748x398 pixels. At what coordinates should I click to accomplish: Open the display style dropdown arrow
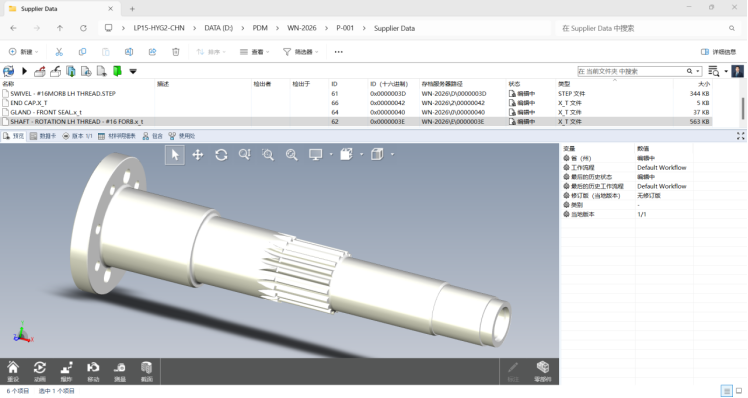(x=392, y=155)
